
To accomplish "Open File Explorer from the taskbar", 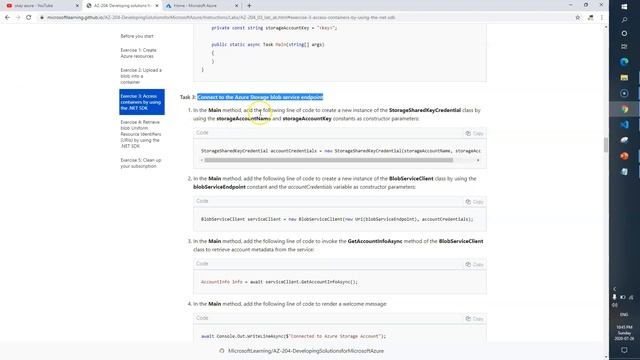I will pos(624,78).
